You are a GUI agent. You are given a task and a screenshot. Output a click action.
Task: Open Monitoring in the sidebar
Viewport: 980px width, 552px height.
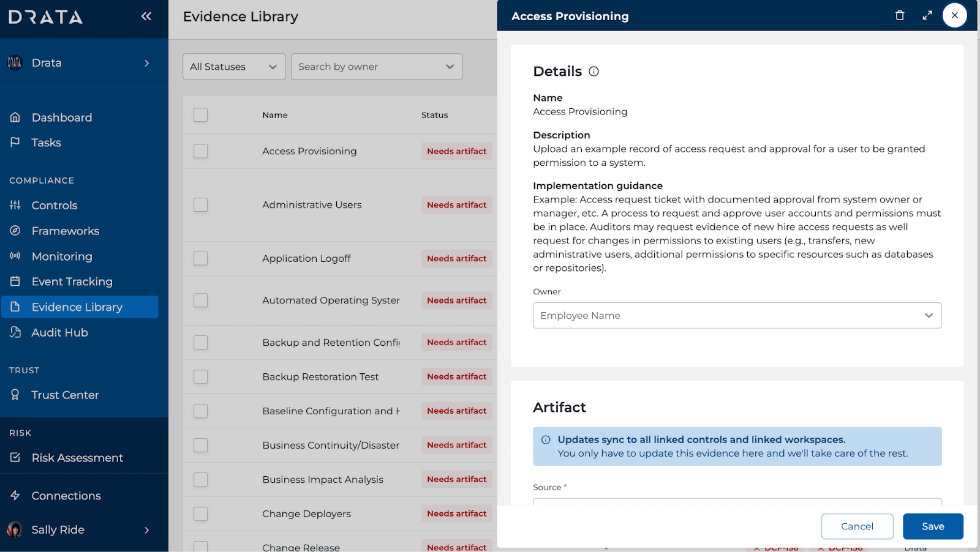pyautogui.click(x=62, y=256)
